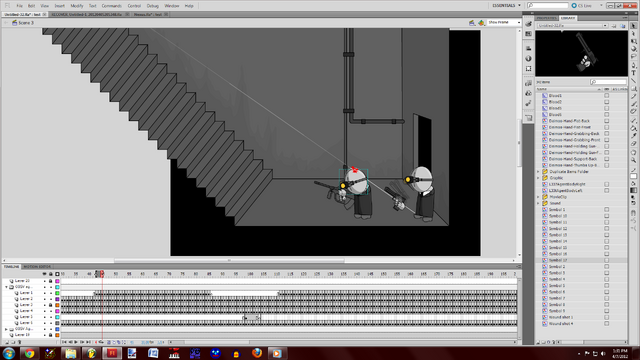Click the magenta outline swatch of Layer 20

57,281
